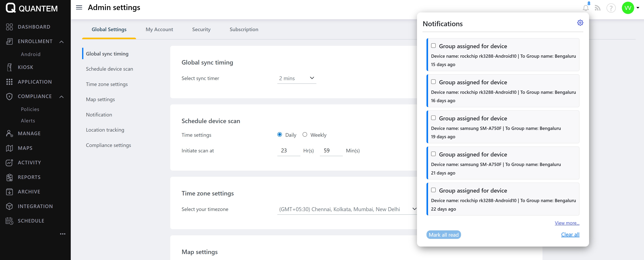
Task: Click the Mark all read button
Action: [x=444, y=235]
